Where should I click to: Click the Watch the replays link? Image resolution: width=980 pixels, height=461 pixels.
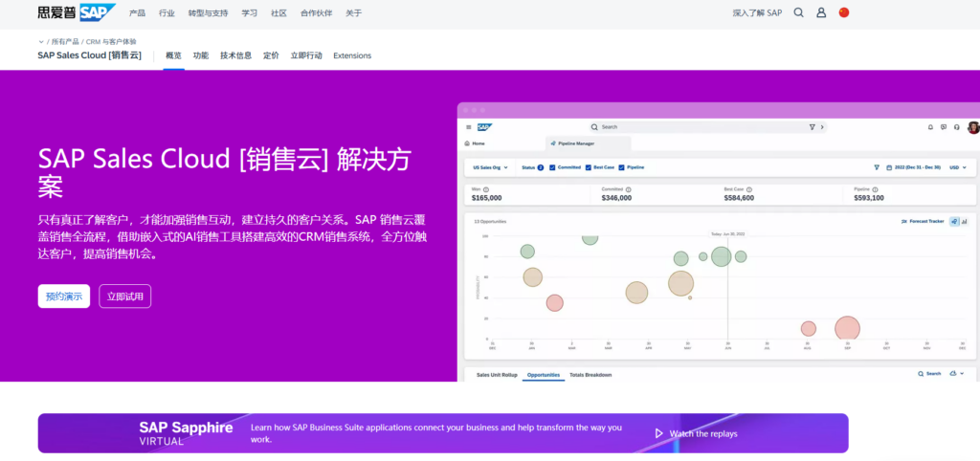click(703, 433)
